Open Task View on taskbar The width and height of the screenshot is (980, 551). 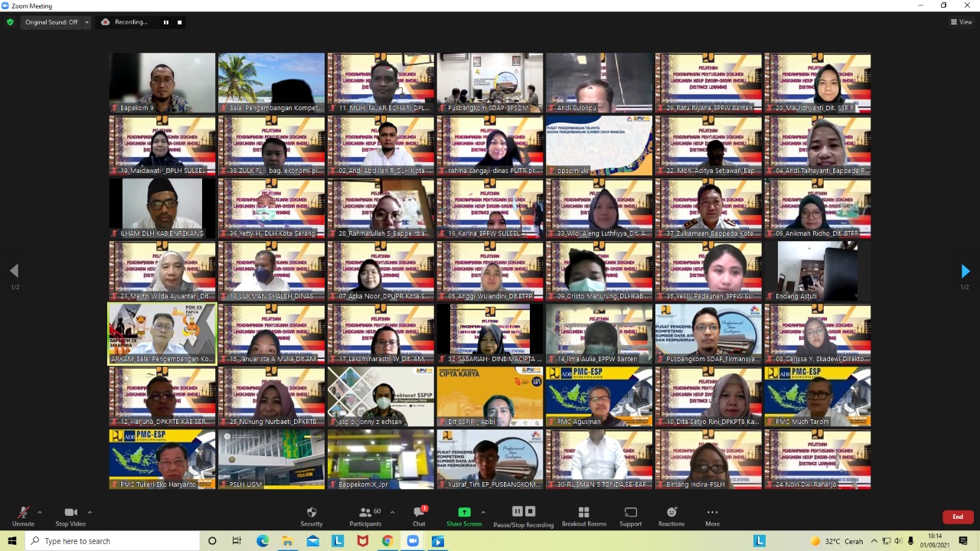pos(237,541)
